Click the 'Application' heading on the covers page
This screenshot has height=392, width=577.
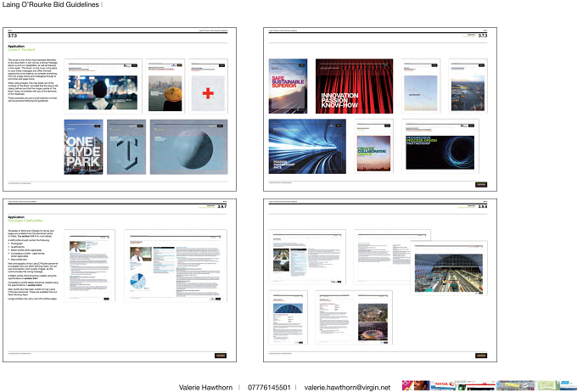point(16,47)
